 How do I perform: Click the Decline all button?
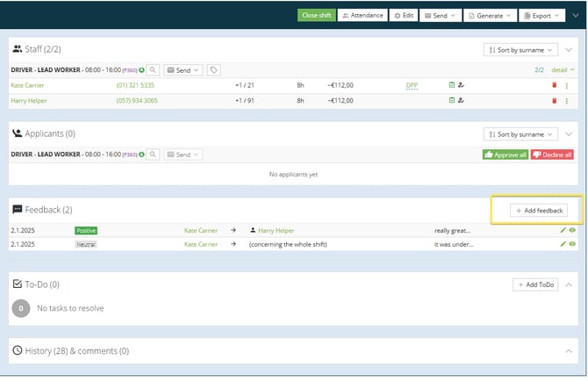tap(552, 155)
